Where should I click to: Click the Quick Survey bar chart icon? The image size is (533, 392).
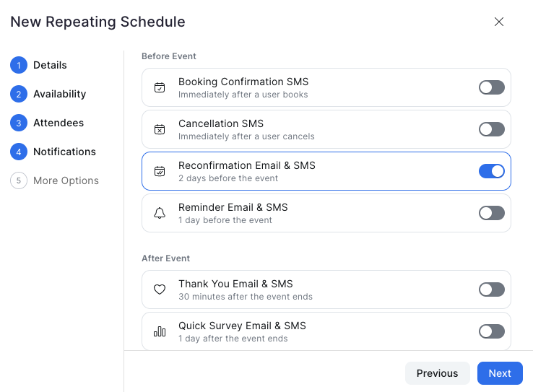[160, 332]
